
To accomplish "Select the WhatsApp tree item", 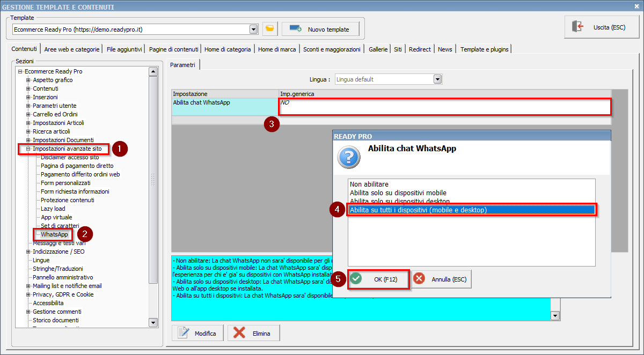I will [54, 234].
